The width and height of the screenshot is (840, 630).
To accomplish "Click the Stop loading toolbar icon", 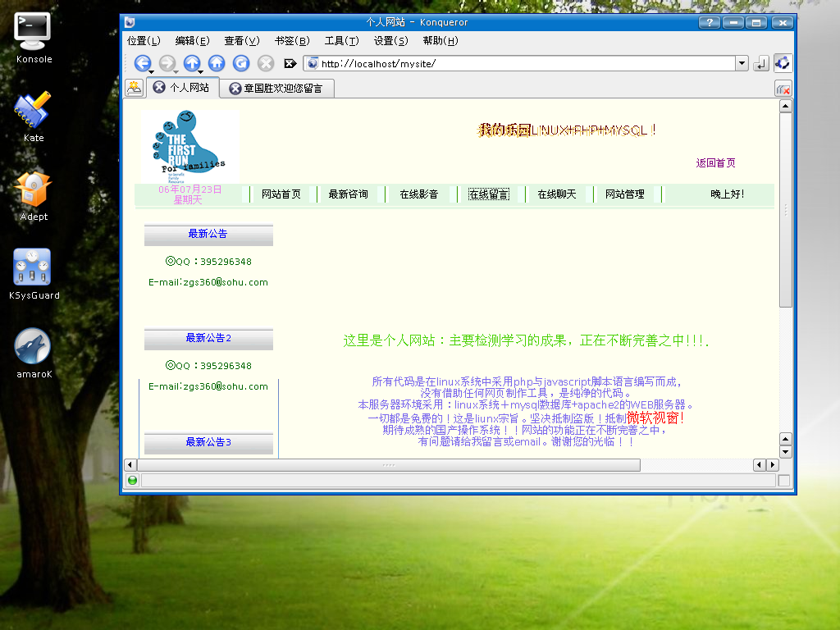I will pos(266,63).
